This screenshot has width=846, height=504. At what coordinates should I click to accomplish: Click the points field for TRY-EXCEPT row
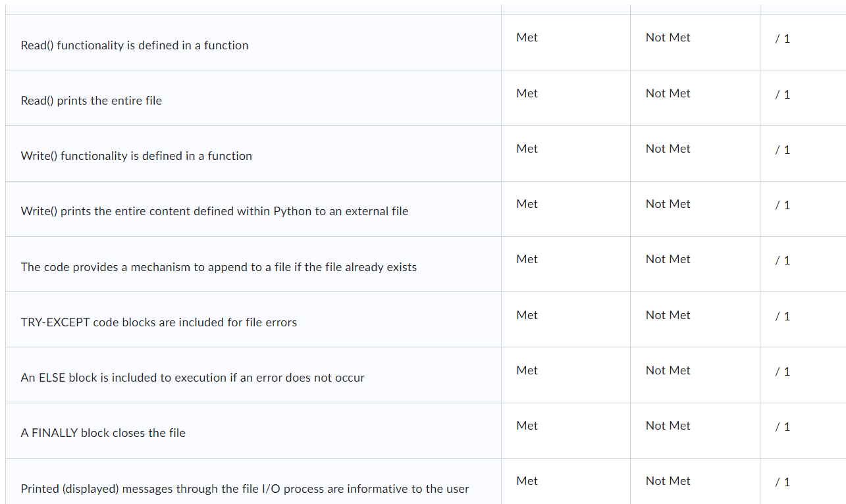[782, 316]
